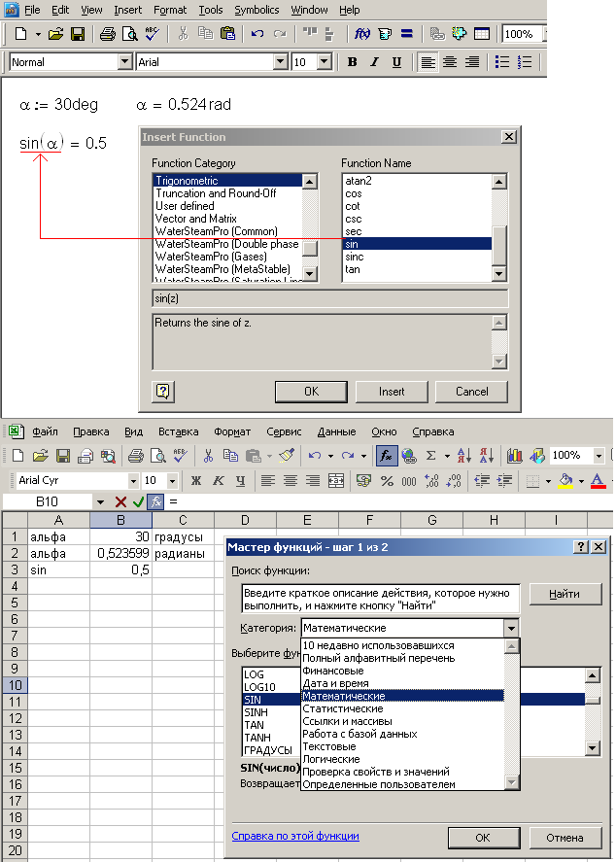This screenshot has height=862, width=616.
Task: Open the Symbolics menu
Action: [257, 10]
